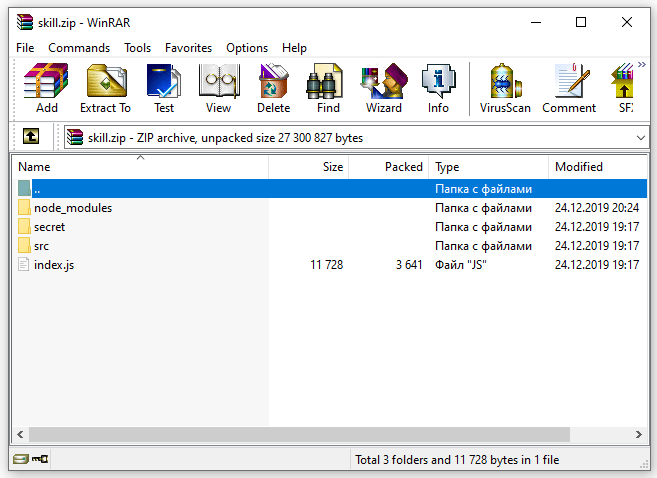Image resolution: width=657 pixels, height=478 pixels.
Task: Click the skill.zip archive path field
Action: click(355, 137)
